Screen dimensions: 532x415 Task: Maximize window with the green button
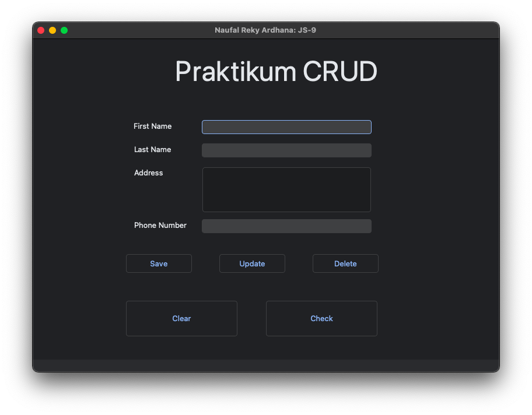[64, 30]
